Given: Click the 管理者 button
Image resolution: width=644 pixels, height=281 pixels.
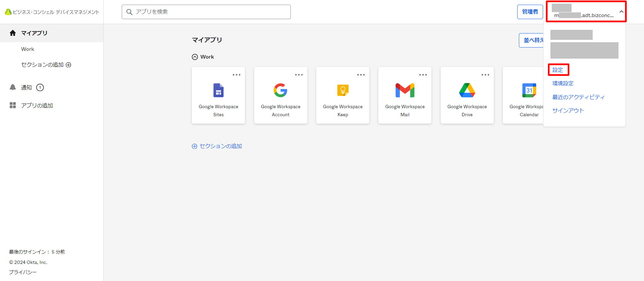Looking at the screenshot, I should [530, 12].
